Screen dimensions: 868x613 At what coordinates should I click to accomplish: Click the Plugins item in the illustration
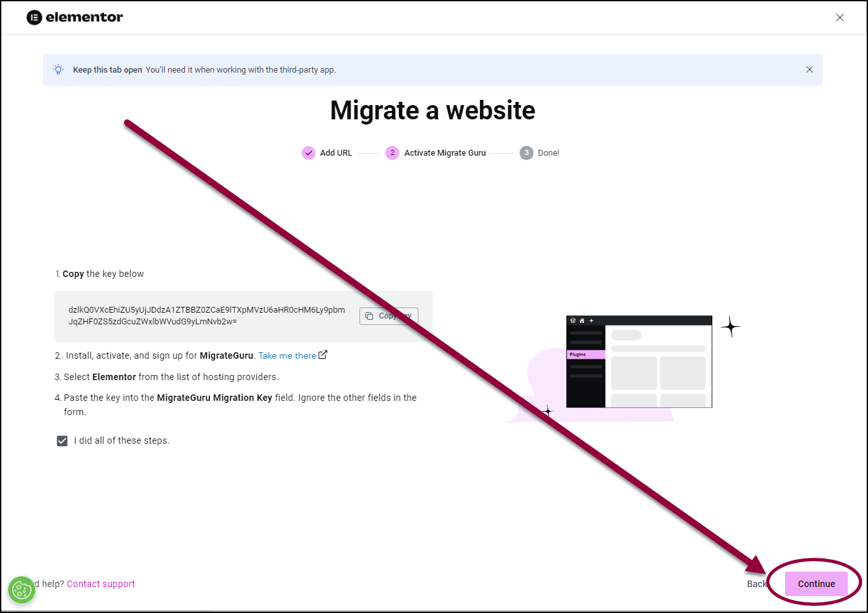pos(585,354)
